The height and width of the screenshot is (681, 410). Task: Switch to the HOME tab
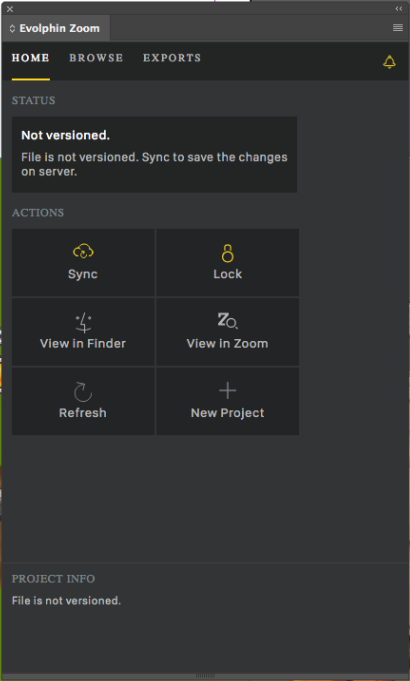click(x=30, y=58)
